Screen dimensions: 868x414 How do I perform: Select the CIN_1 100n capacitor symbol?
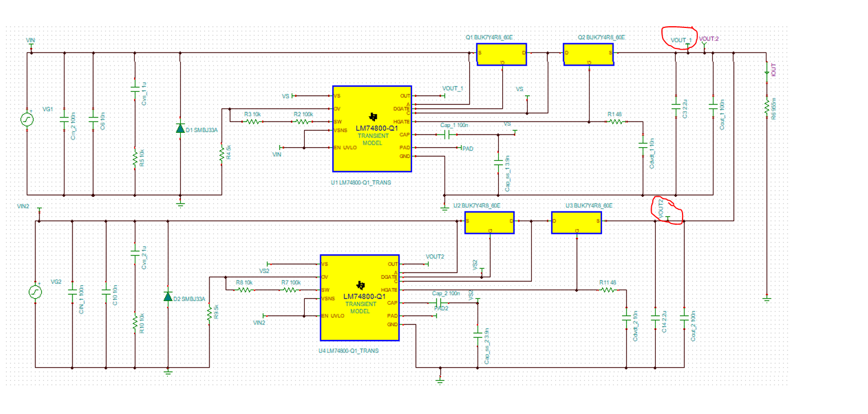click(x=72, y=291)
